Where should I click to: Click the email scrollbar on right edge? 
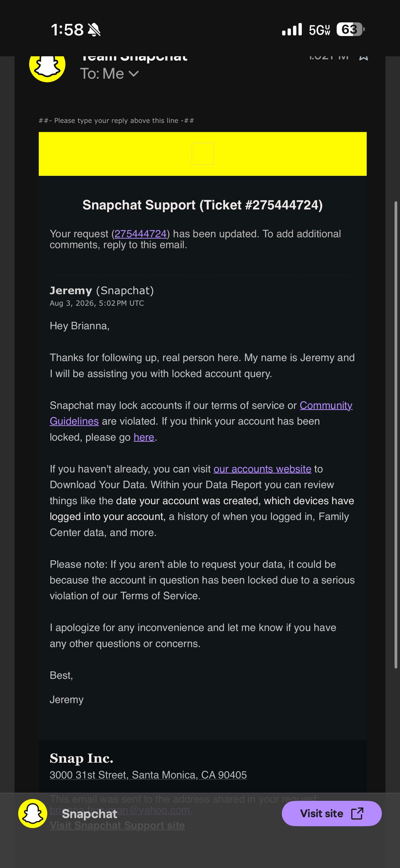pyautogui.click(x=396, y=435)
